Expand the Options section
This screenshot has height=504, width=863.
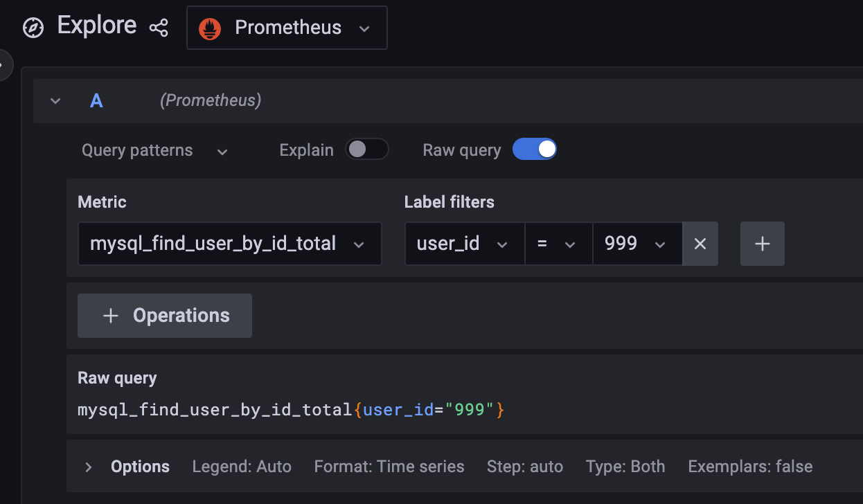click(88, 467)
